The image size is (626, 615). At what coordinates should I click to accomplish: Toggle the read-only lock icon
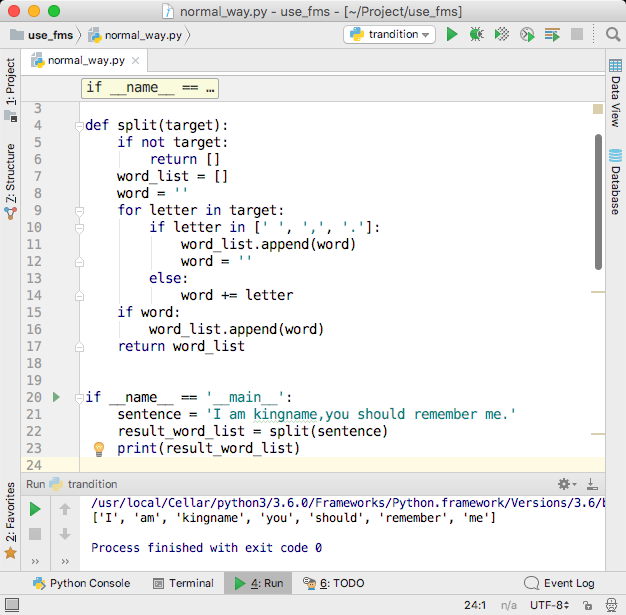pos(587,605)
